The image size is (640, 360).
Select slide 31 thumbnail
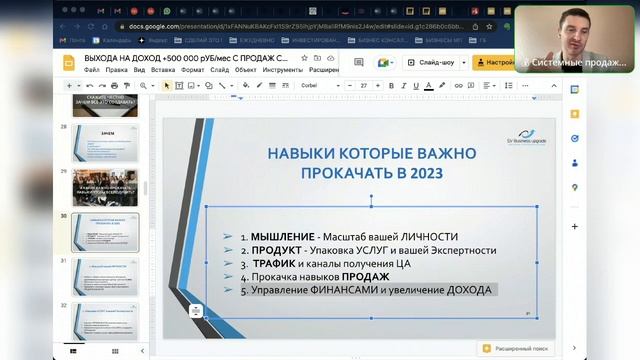[105, 277]
